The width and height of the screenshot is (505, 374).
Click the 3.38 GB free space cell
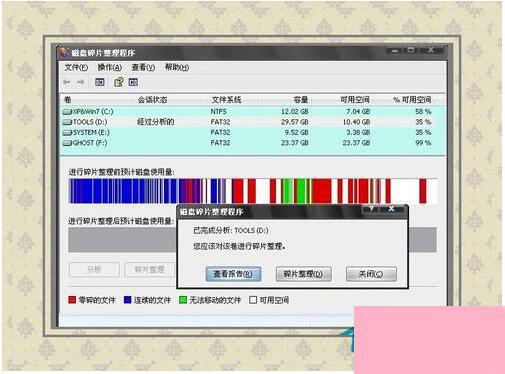[358, 133]
